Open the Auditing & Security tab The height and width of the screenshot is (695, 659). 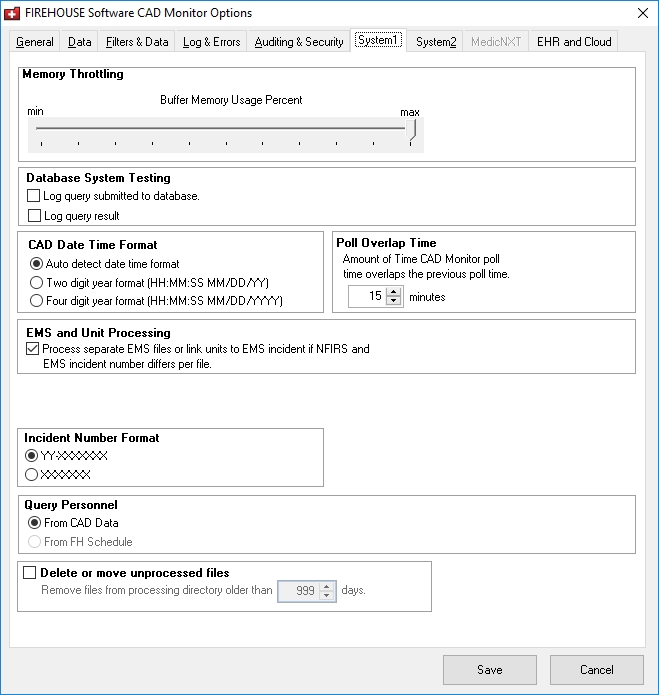299,42
